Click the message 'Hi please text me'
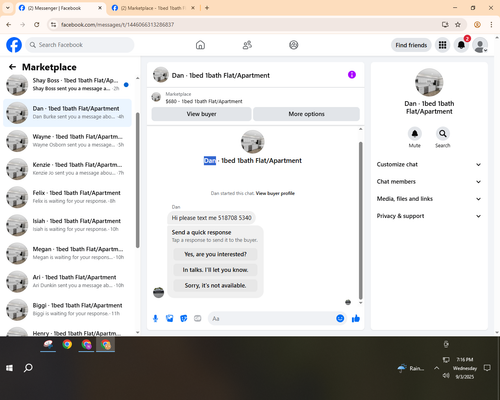 click(x=211, y=218)
